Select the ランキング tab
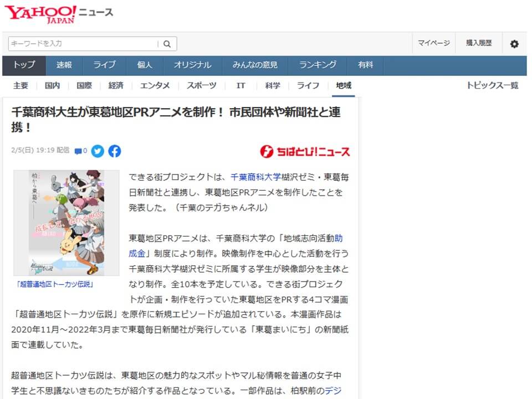This screenshot has height=399, width=532. click(318, 65)
